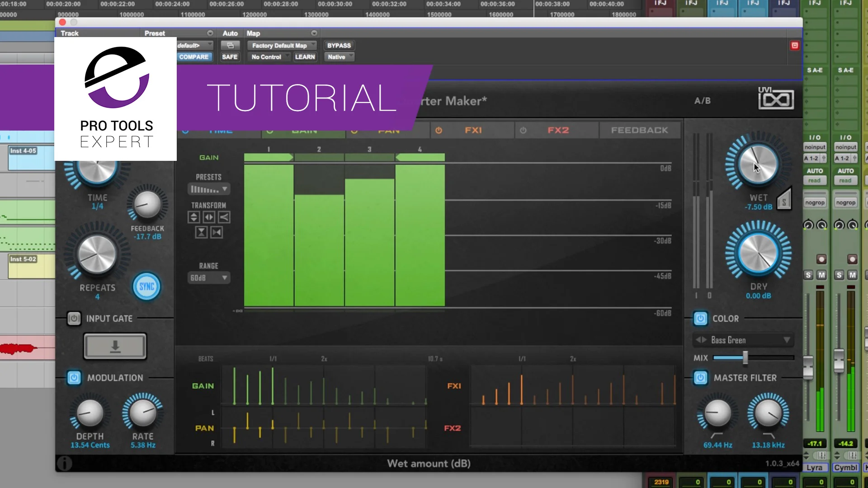Open the Bass Green color dropdown
This screenshot has height=488, width=868.
(743, 340)
